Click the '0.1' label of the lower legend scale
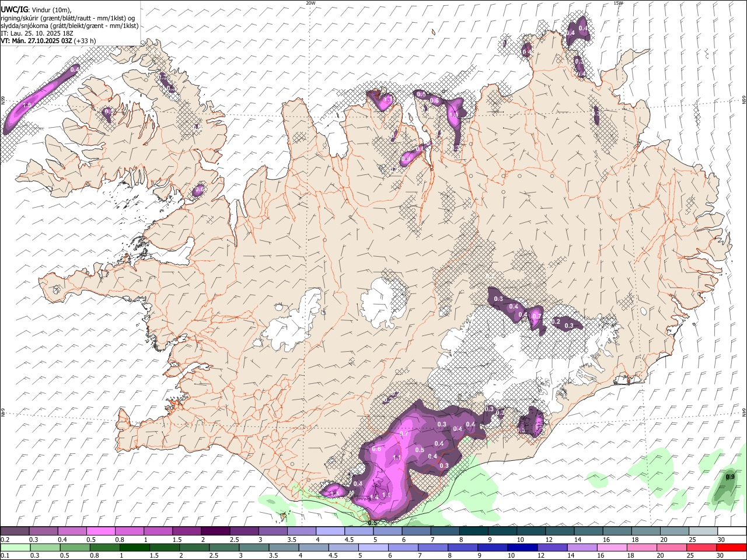747x560 pixels. pyautogui.click(x=5, y=555)
